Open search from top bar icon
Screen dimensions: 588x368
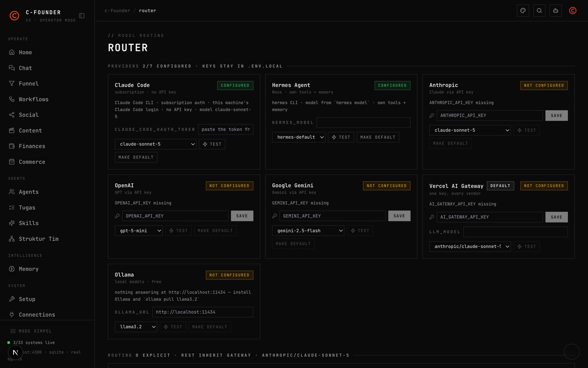[539, 11]
